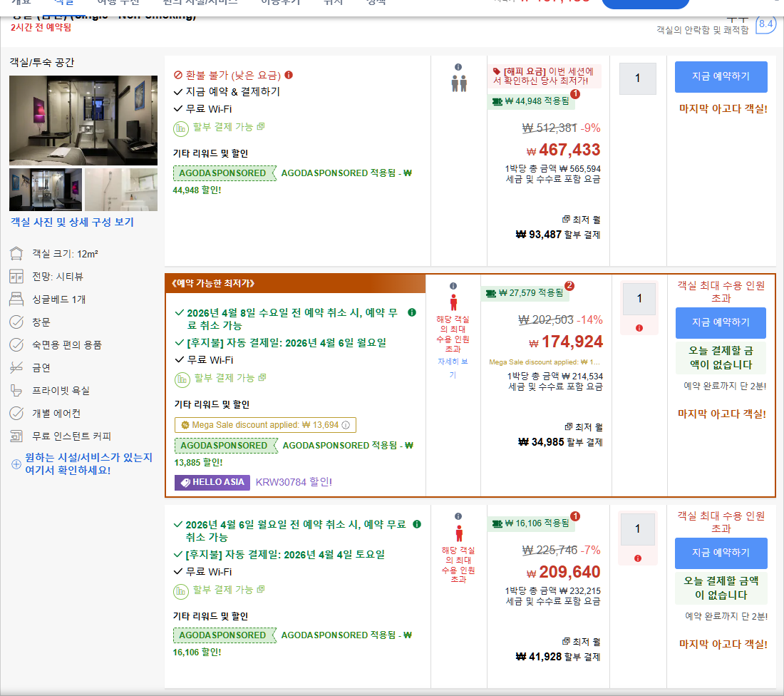Click red warning icon under ₩174,924 offer quantity
Image resolution: width=784 pixels, height=696 pixels.
pyautogui.click(x=639, y=328)
